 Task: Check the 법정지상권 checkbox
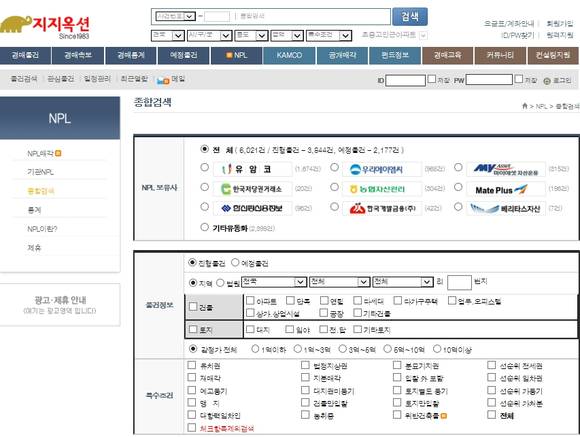(x=305, y=365)
